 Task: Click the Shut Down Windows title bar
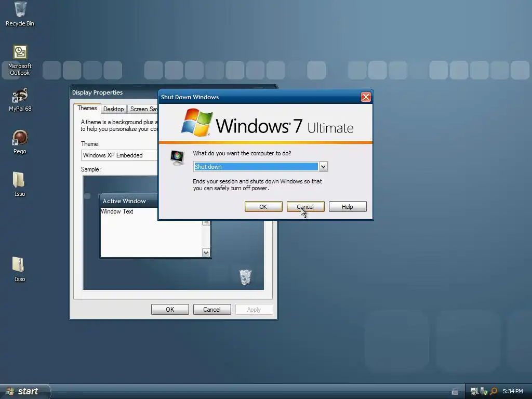pos(260,97)
